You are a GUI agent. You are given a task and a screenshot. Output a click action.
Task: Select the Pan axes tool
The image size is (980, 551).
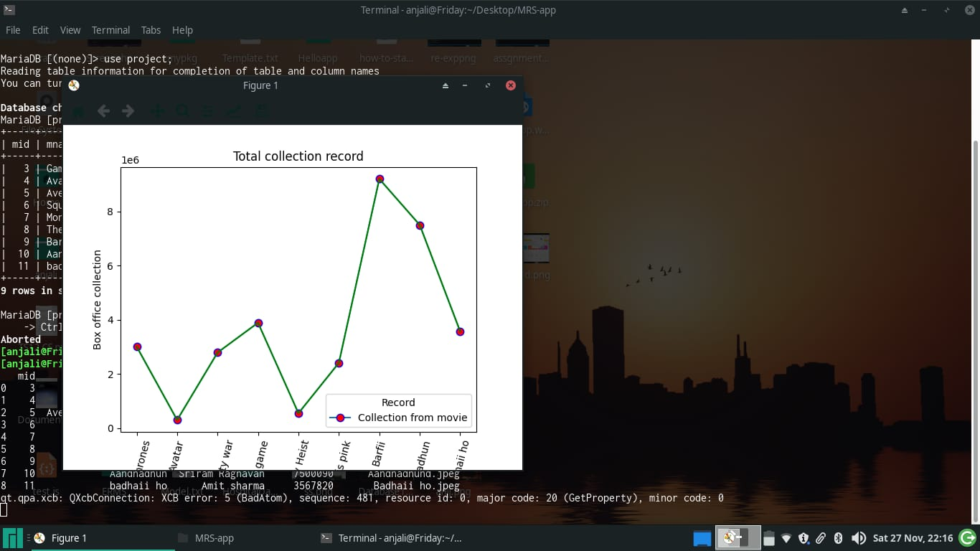tap(157, 111)
